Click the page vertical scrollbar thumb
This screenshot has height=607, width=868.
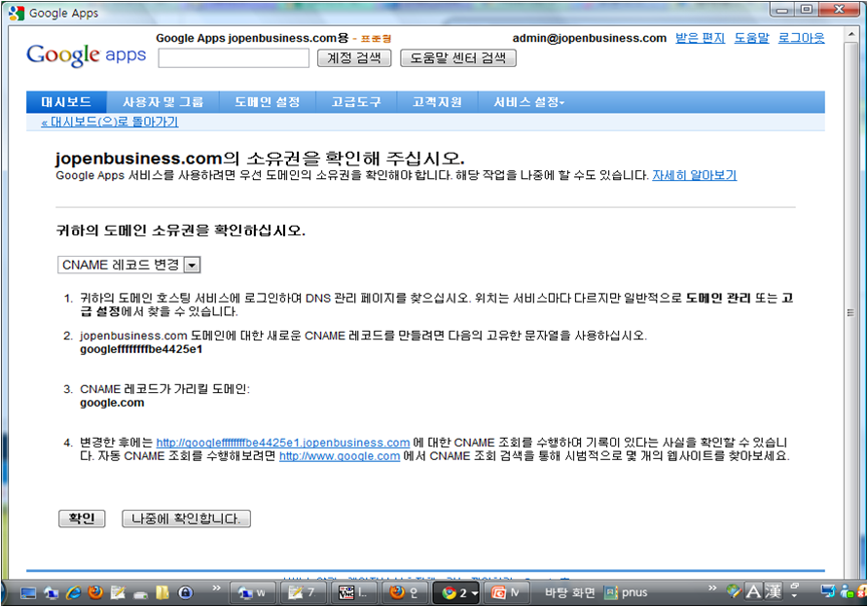click(850, 312)
